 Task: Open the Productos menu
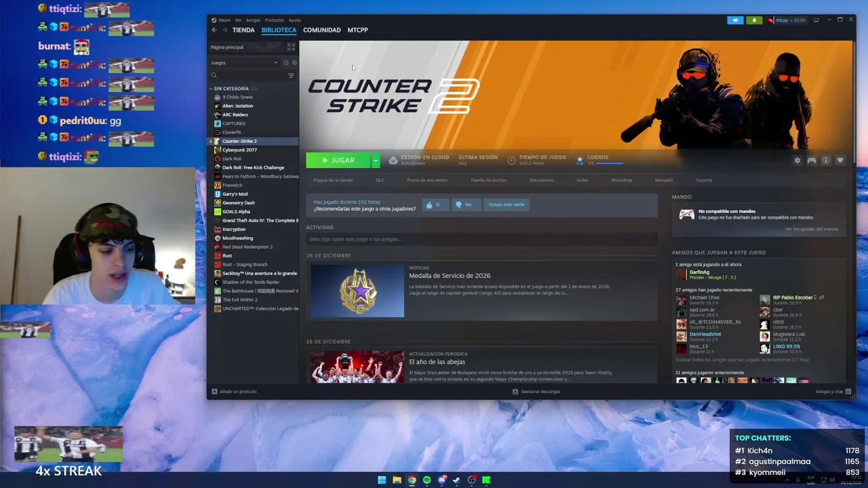pyautogui.click(x=274, y=20)
